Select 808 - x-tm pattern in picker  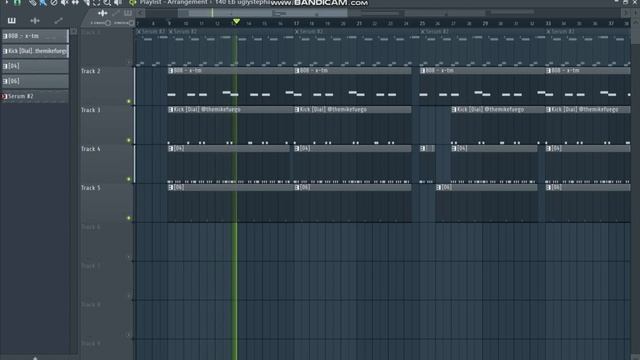point(35,36)
